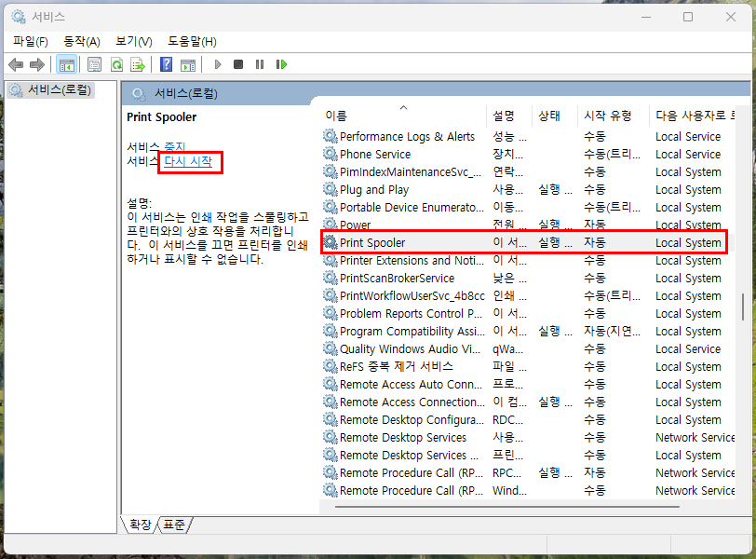Click 중지 to stop the Print Spooler service
Image resolution: width=756 pixels, height=559 pixels.
click(175, 145)
